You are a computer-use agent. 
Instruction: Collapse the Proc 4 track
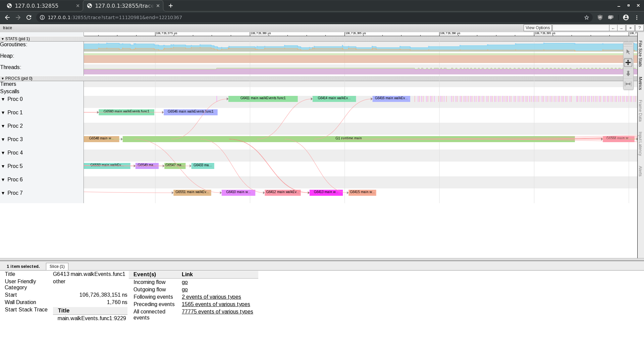(3, 153)
